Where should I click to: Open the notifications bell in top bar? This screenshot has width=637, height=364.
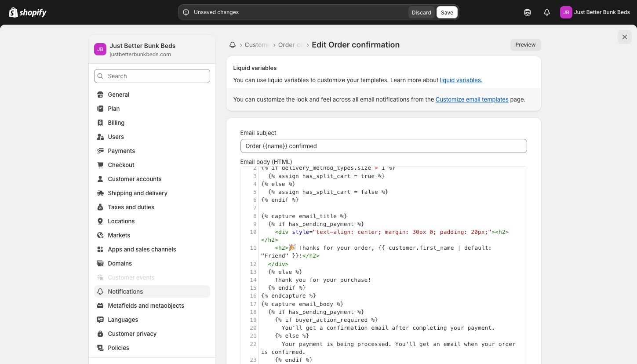pyautogui.click(x=547, y=12)
